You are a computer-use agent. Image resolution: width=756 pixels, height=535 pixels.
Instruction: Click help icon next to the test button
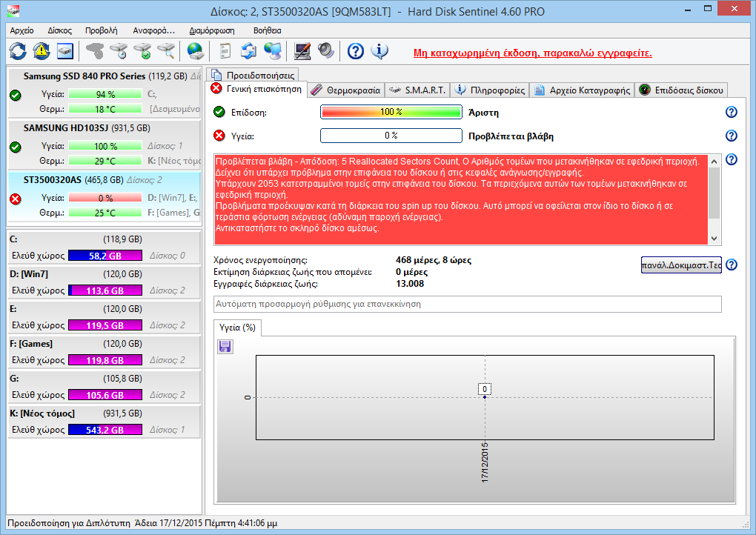[x=732, y=265]
